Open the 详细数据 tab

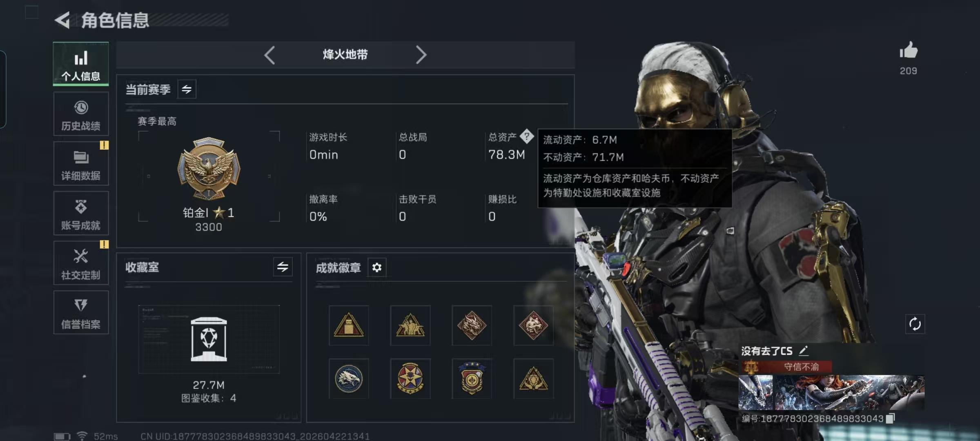click(81, 164)
